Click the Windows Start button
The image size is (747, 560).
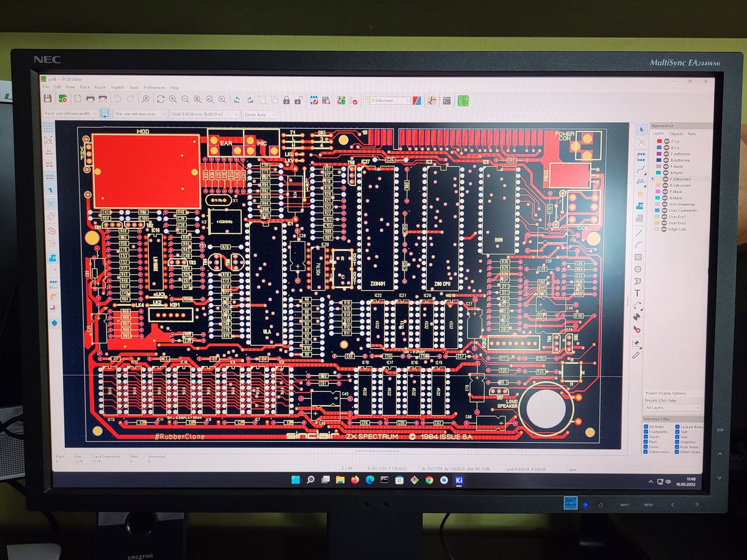coord(294,480)
